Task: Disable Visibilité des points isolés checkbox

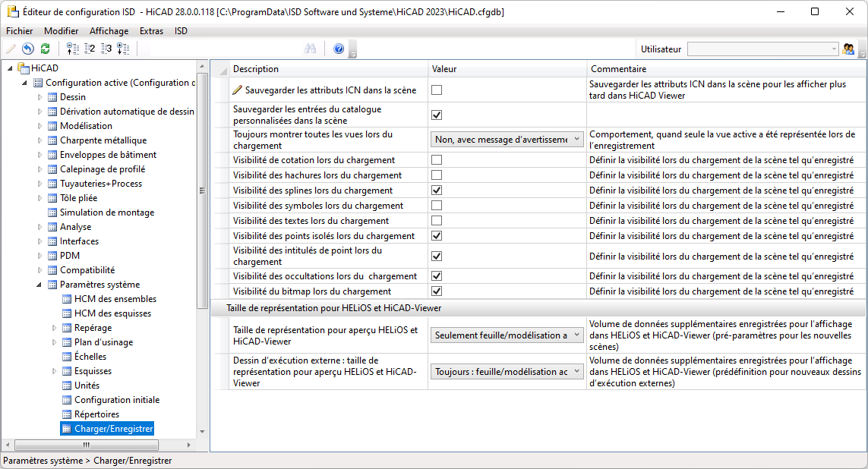Action: coord(437,235)
